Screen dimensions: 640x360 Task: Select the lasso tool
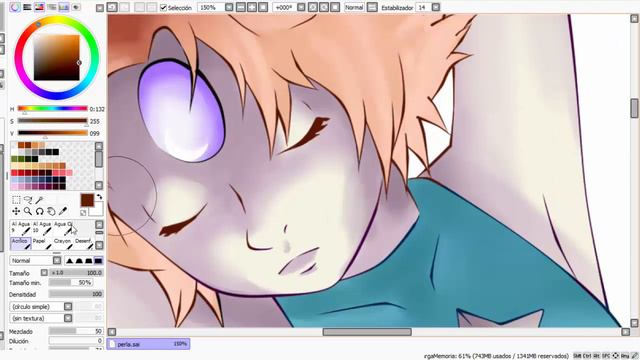[28, 200]
